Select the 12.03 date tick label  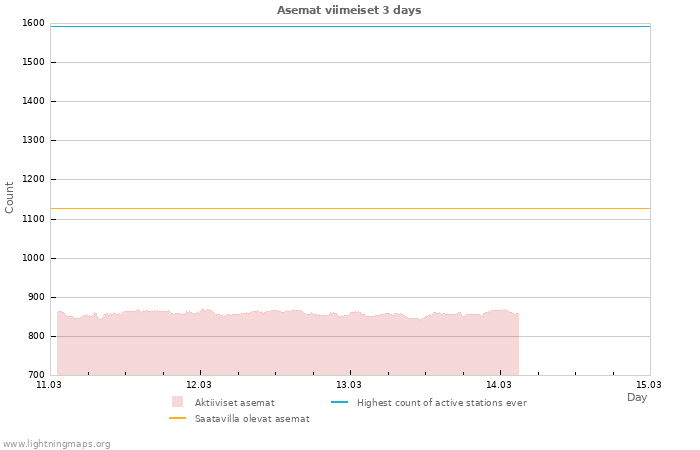pos(199,384)
